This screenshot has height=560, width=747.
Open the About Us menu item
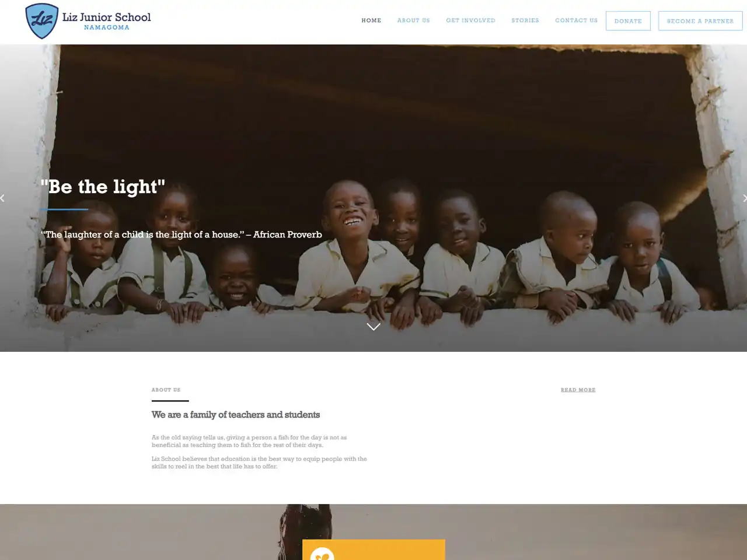pos(414,20)
